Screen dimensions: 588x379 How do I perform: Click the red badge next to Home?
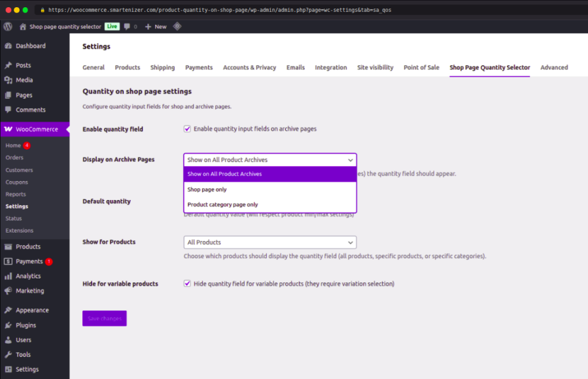27,145
